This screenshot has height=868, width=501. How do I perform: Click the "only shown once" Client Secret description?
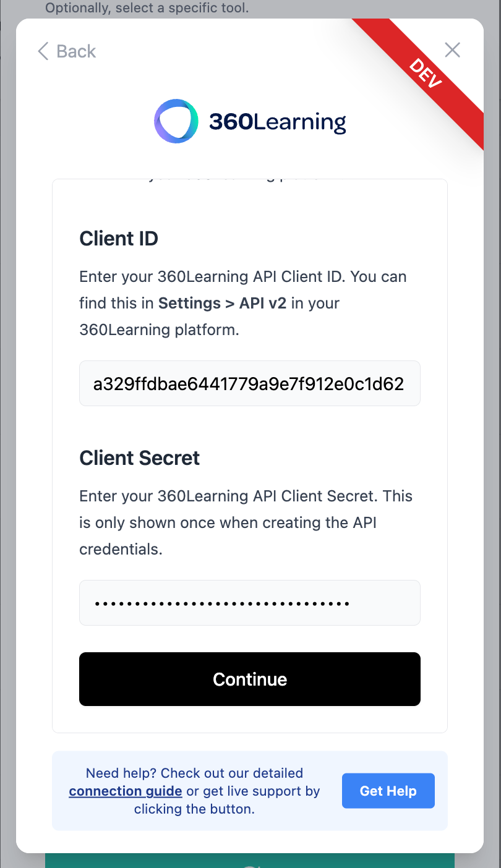228,522
